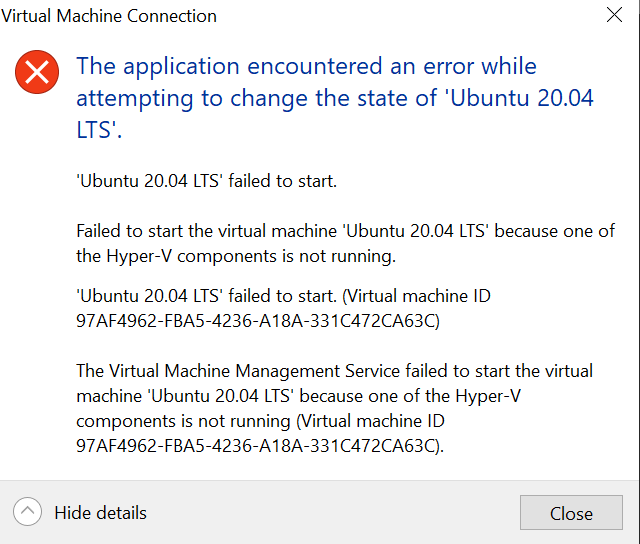Click the Close button

coord(571,513)
